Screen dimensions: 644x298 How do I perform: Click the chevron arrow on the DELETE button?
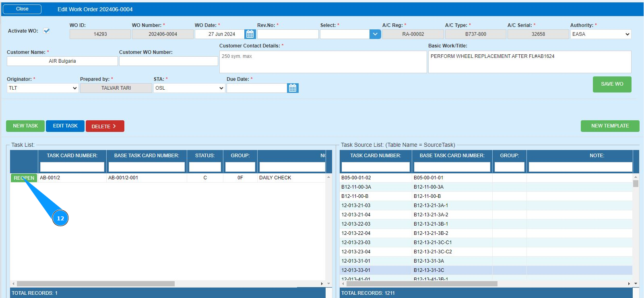[114, 126]
